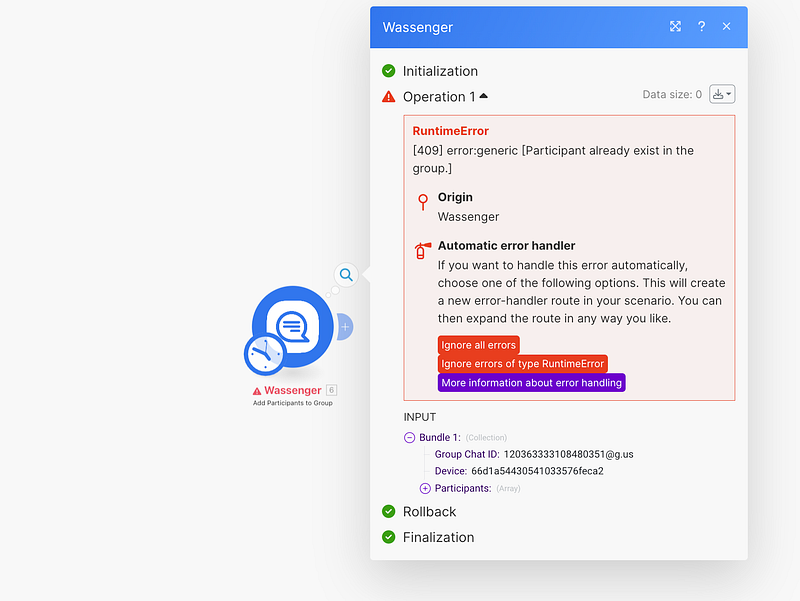Click the plus button beside Wassenger module

point(345,326)
